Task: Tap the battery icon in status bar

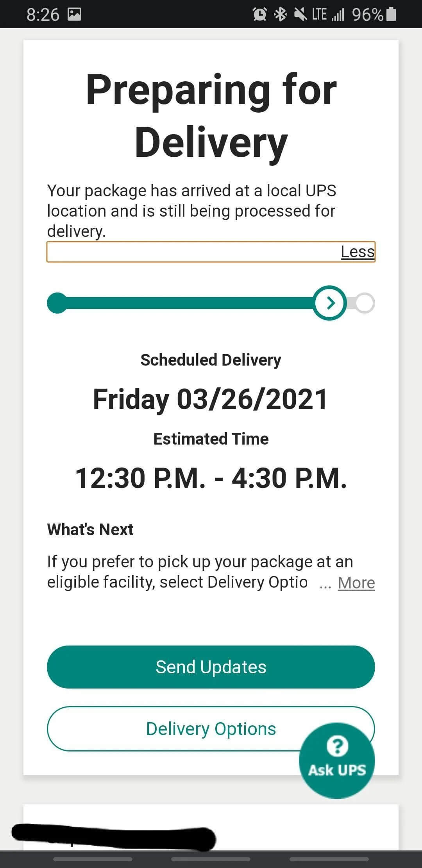Action: (391, 14)
